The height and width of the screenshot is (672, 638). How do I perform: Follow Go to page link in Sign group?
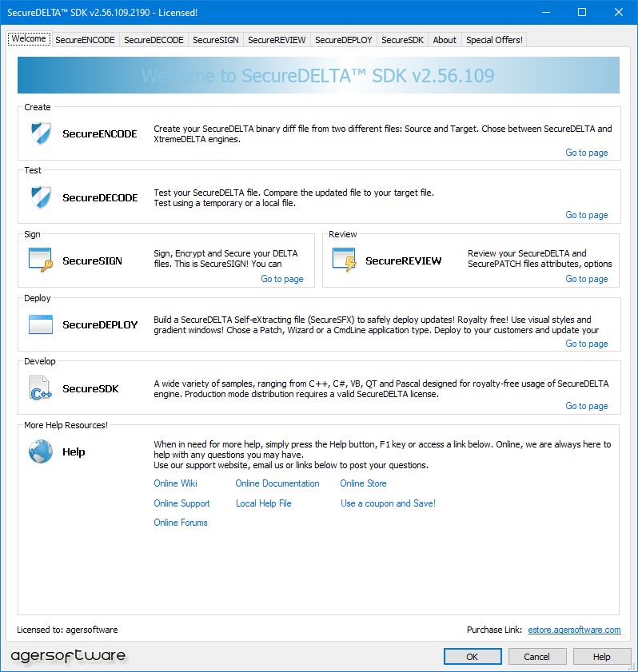(282, 279)
